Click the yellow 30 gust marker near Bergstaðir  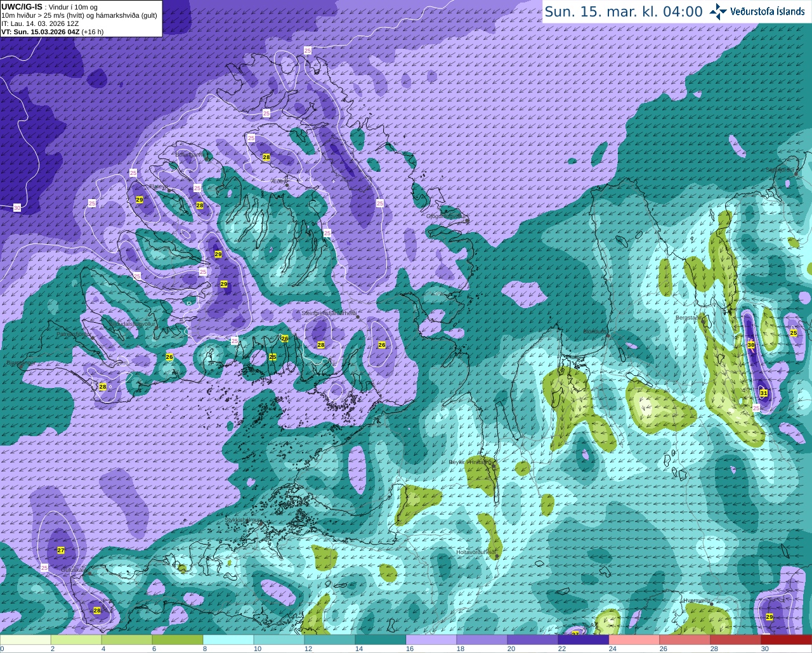tap(751, 345)
